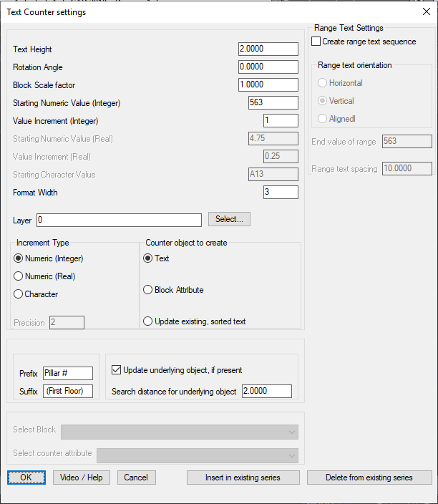Select Numeric (Real) increment type
438x504 pixels.
coord(19,276)
